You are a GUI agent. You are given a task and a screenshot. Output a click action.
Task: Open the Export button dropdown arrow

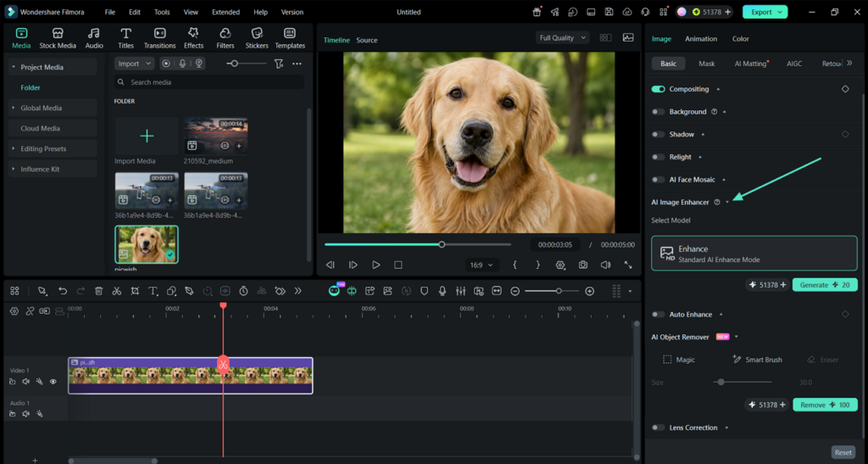coord(780,12)
